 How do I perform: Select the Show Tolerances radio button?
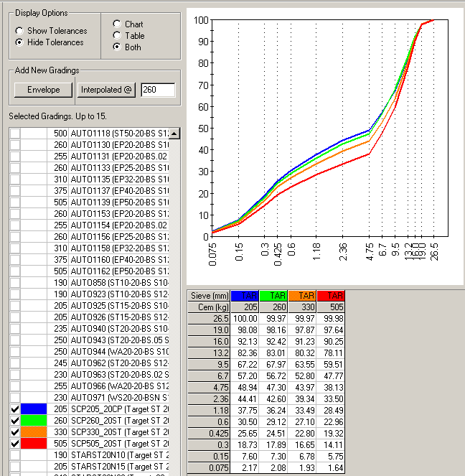click(x=19, y=31)
